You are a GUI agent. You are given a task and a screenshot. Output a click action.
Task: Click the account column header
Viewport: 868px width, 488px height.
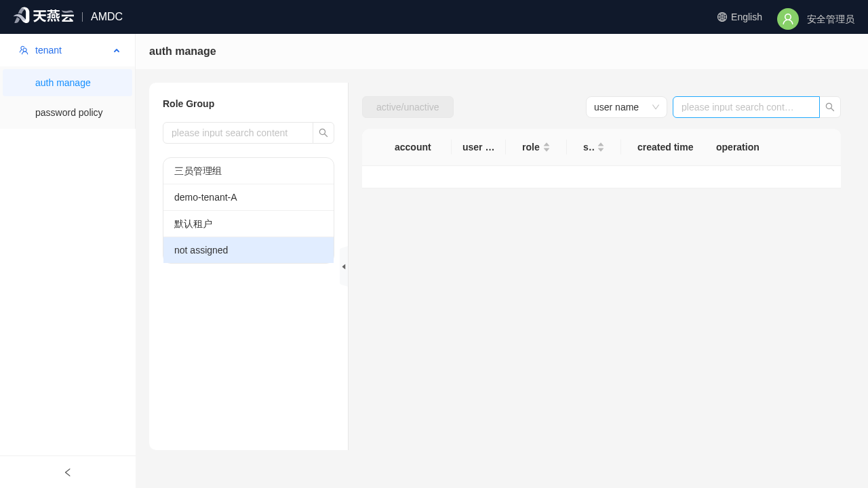(x=413, y=147)
